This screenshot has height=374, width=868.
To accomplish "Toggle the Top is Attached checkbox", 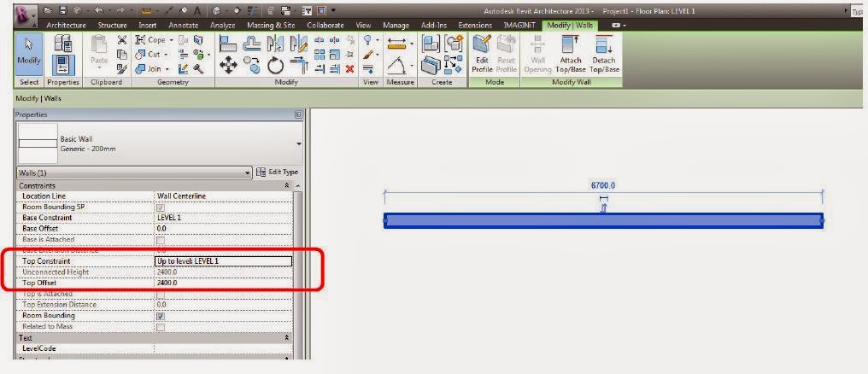I will [161, 294].
